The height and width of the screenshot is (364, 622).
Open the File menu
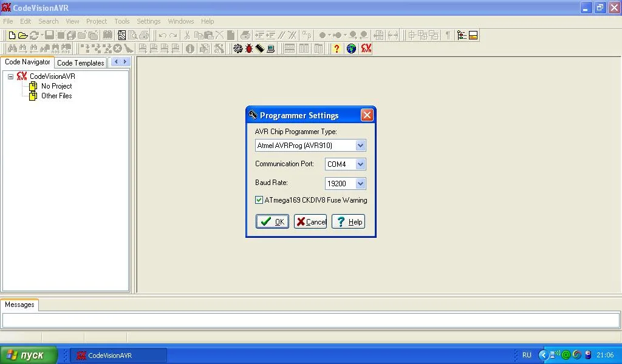pos(8,21)
